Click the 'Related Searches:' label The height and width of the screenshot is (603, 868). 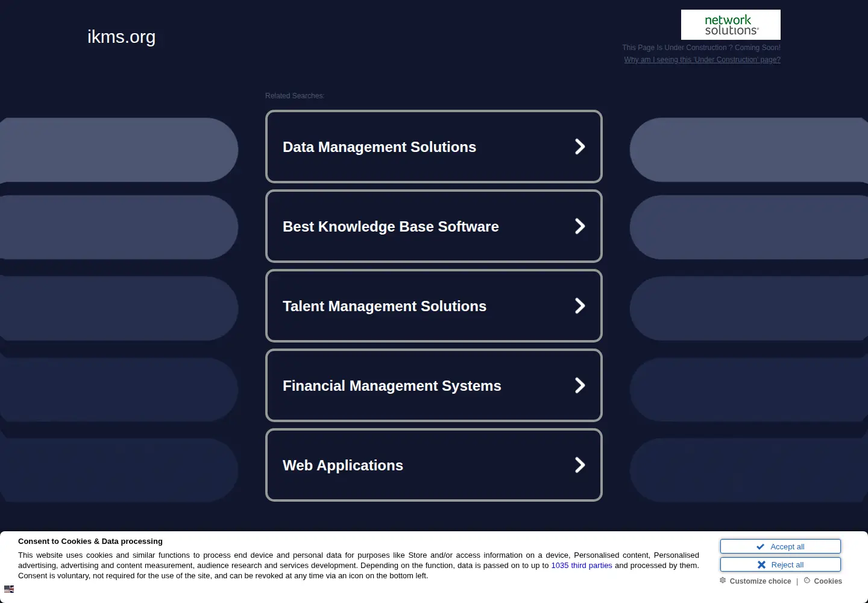[295, 96]
